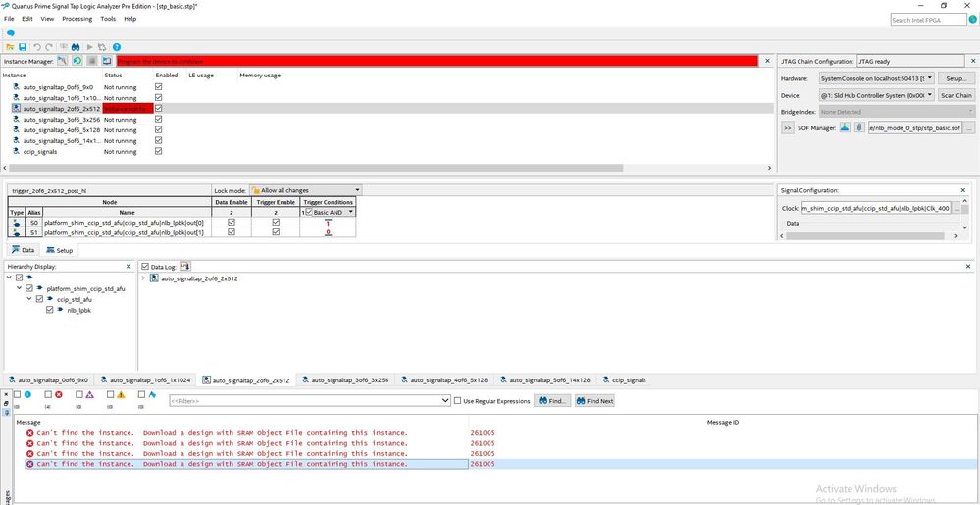Image resolution: width=980 pixels, height=505 pixels.
Task: Click the SOF Manager attach file icon
Action: pyautogui.click(x=860, y=127)
